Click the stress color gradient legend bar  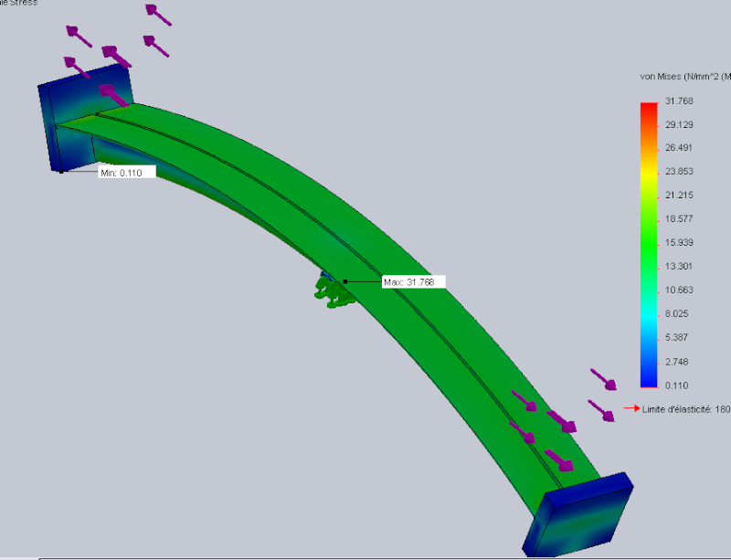pyautogui.click(x=649, y=245)
